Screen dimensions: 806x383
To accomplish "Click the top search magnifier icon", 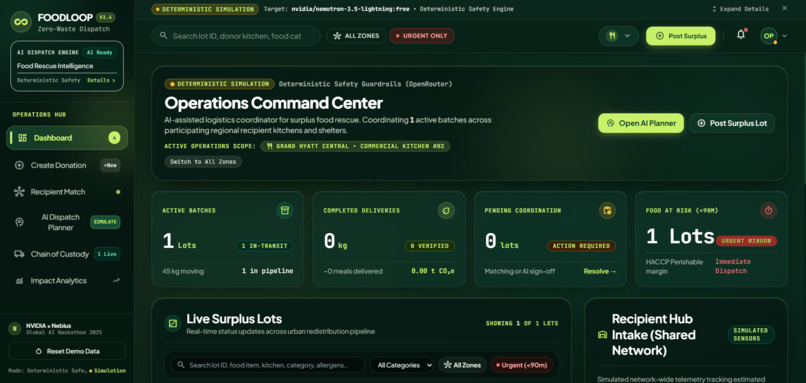I will (163, 36).
